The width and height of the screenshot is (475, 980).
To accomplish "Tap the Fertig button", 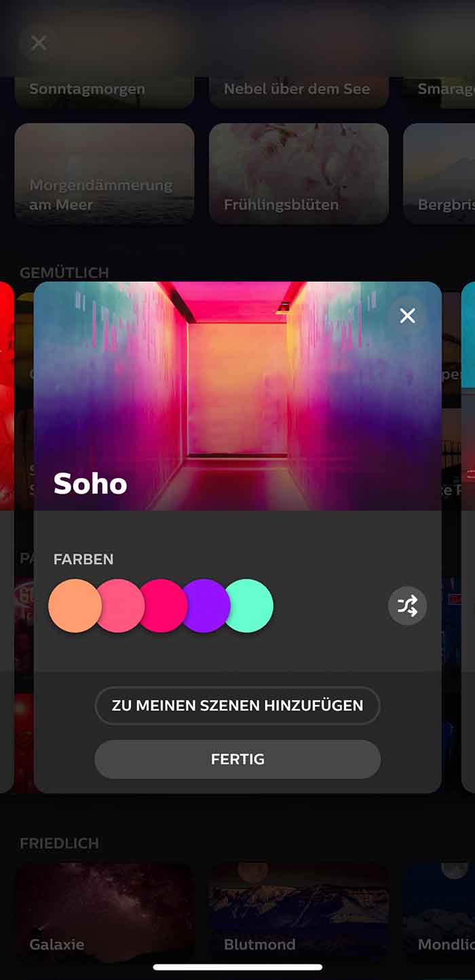I will point(237,759).
